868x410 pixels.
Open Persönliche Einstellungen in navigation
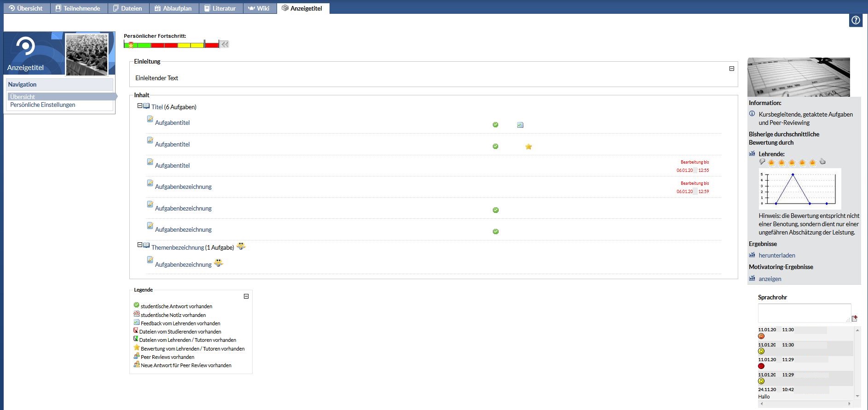click(x=43, y=105)
